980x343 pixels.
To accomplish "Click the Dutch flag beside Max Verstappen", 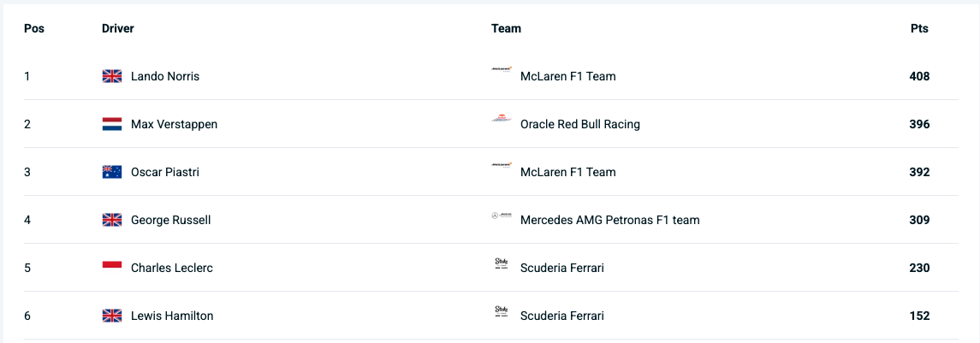I will [x=112, y=124].
